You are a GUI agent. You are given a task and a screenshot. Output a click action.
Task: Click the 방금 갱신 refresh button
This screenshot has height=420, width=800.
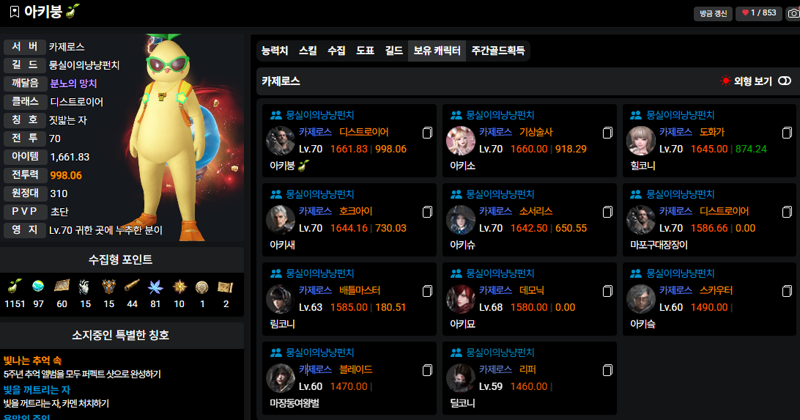click(x=713, y=13)
